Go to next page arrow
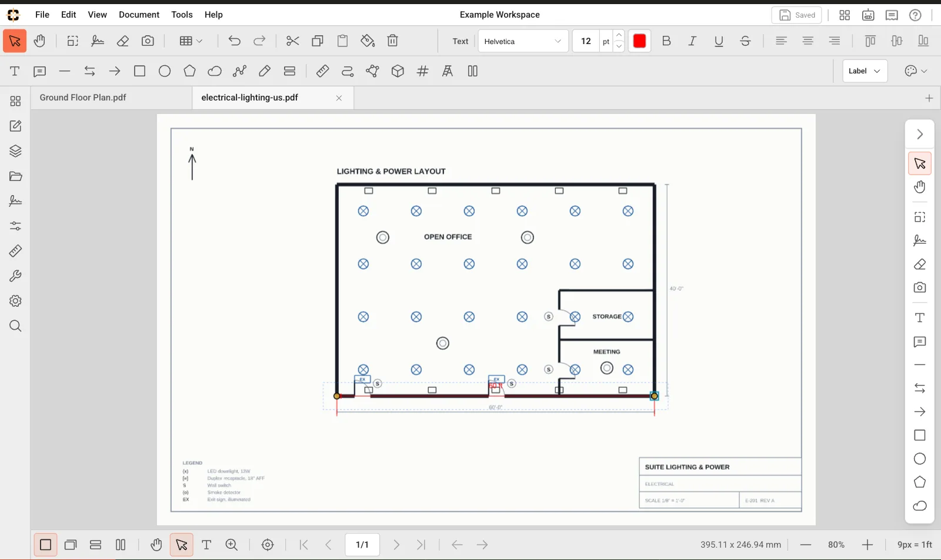The width and height of the screenshot is (941, 560). click(396, 545)
